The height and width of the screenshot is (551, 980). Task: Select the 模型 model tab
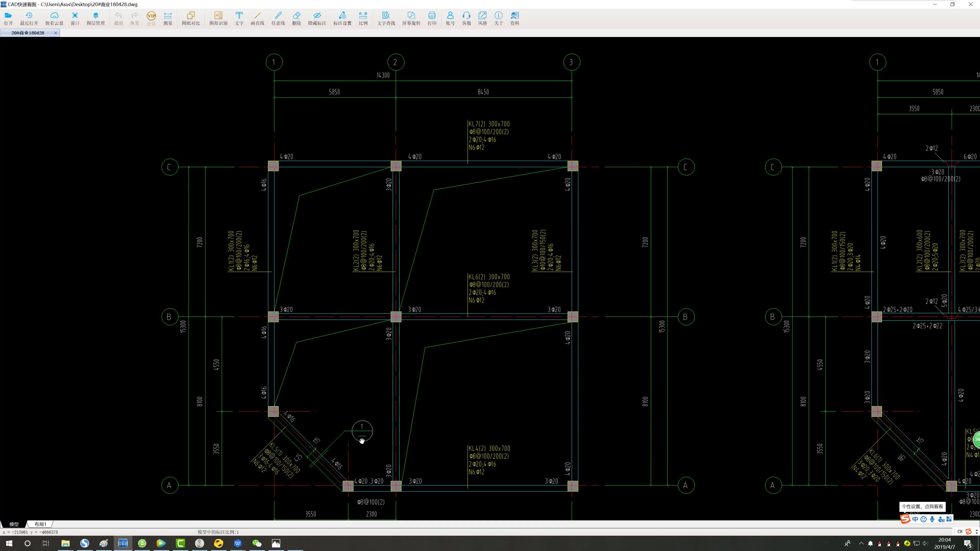click(14, 524)
